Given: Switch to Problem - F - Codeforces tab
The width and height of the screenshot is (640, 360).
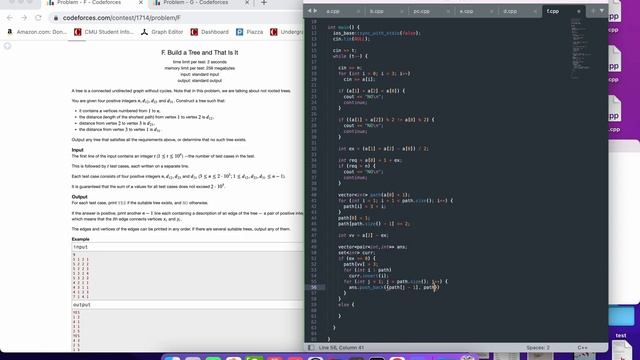Looking at the screenshot, I should click(x=89, y=3).
